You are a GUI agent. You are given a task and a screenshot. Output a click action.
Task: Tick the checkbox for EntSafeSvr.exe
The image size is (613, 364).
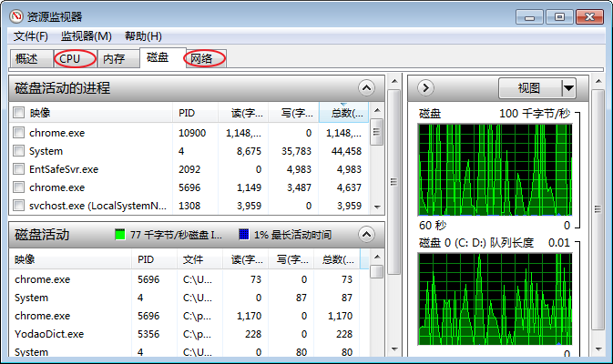coord(19,169)
